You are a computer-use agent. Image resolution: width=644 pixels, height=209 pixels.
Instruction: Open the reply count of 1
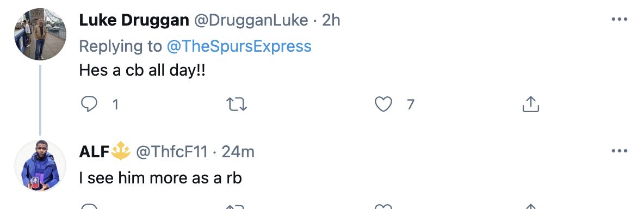click(115, 105)
